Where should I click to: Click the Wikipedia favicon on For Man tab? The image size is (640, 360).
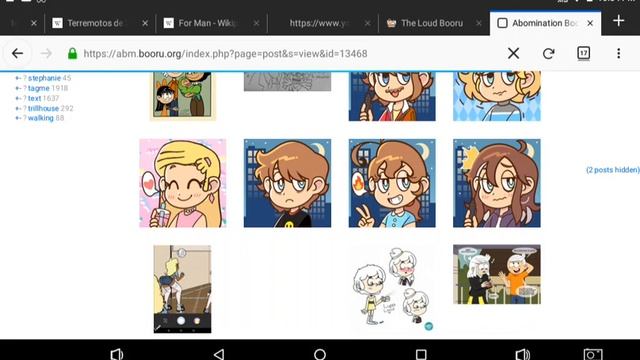click(169, 23)
